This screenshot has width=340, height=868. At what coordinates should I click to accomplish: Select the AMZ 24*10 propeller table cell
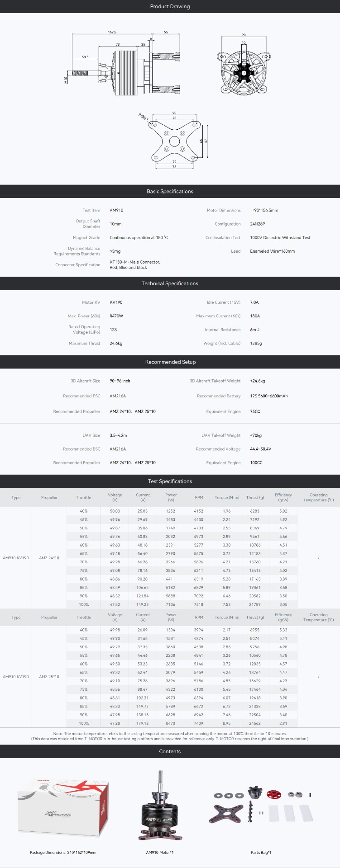click(49, 558)
